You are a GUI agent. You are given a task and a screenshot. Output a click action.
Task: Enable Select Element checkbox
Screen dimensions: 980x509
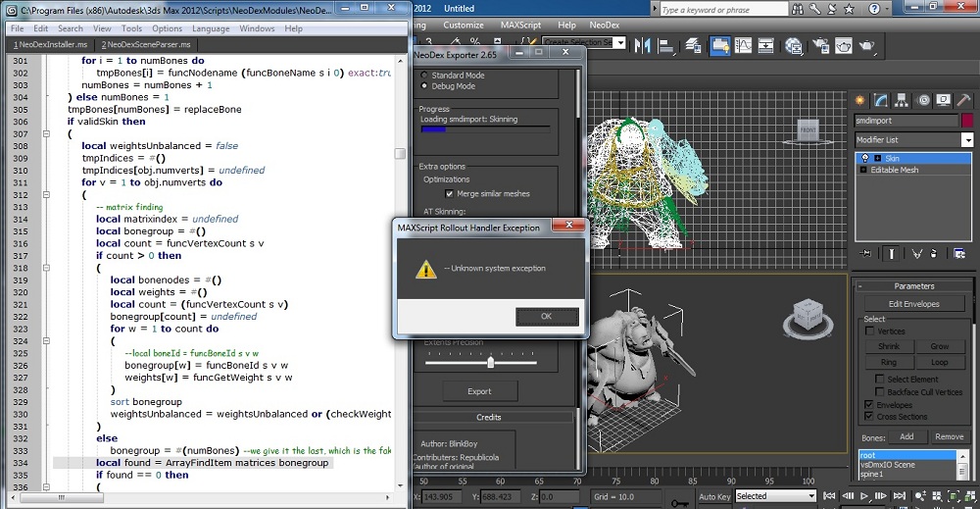pyautogui.click(x=879, y=379)
